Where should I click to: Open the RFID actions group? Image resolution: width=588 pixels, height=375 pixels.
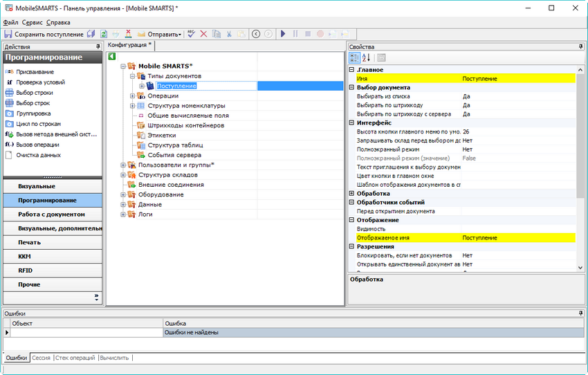click(x=53, y=271)
